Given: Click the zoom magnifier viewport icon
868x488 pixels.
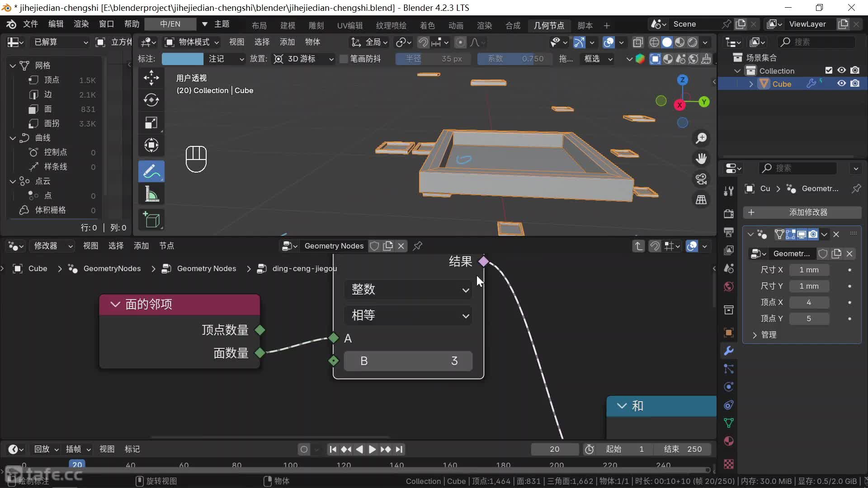Looking at the screenshot, I should (701, 138).
